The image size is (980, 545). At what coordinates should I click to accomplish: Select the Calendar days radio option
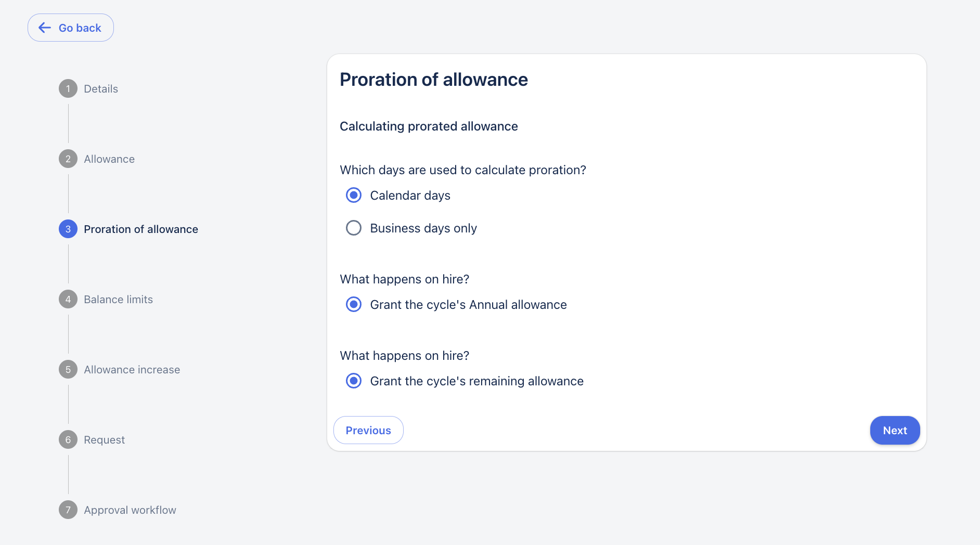(354, 196)
